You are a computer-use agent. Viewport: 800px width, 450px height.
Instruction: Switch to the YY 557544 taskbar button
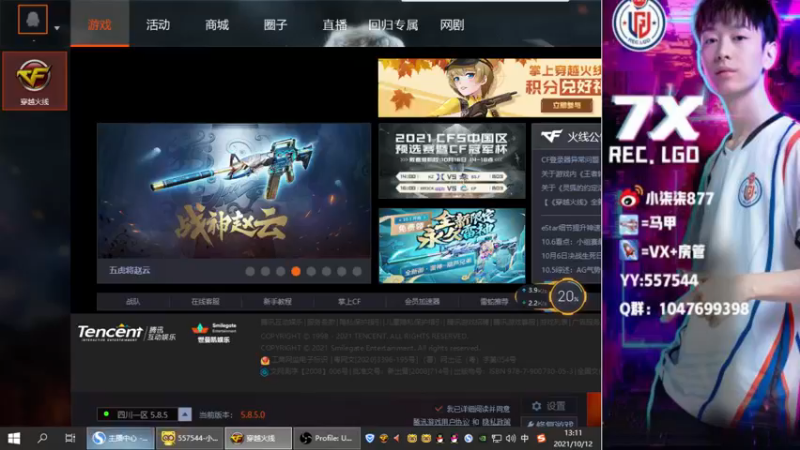point(190,438)
